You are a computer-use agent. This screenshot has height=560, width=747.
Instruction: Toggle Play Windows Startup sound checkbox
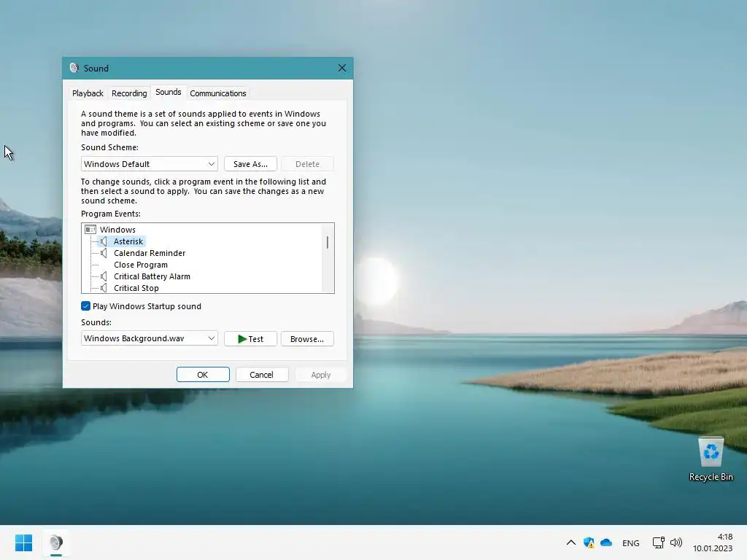[86, 306]
